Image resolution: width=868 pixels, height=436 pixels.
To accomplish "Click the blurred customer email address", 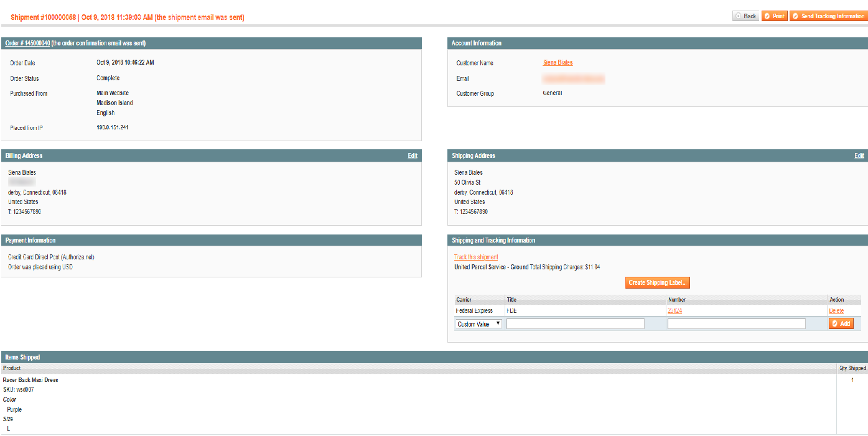I will pos(573,79).
